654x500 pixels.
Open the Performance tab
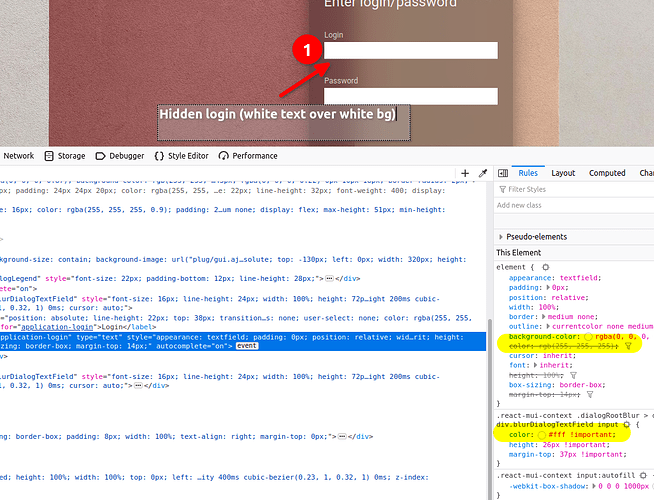coord(248,156)
